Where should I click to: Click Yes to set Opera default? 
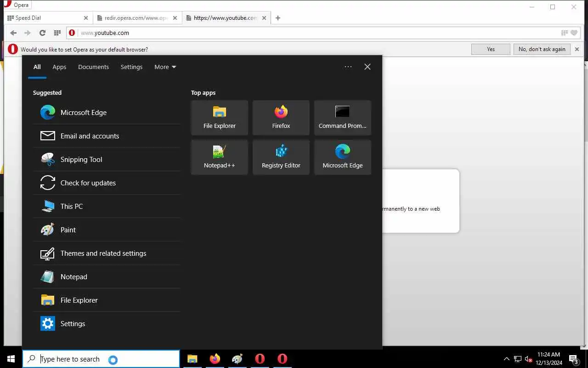point(491,49)
